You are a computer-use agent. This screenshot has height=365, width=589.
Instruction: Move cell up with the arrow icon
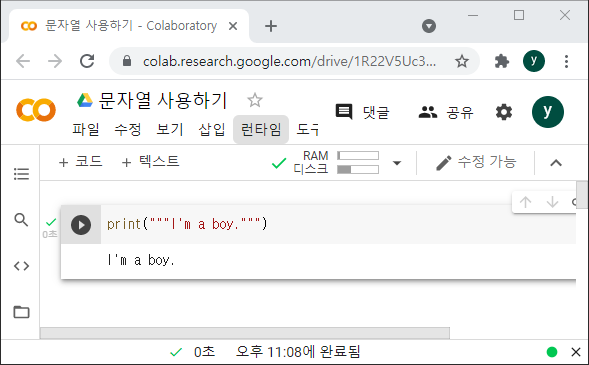(x=526, y=202)
